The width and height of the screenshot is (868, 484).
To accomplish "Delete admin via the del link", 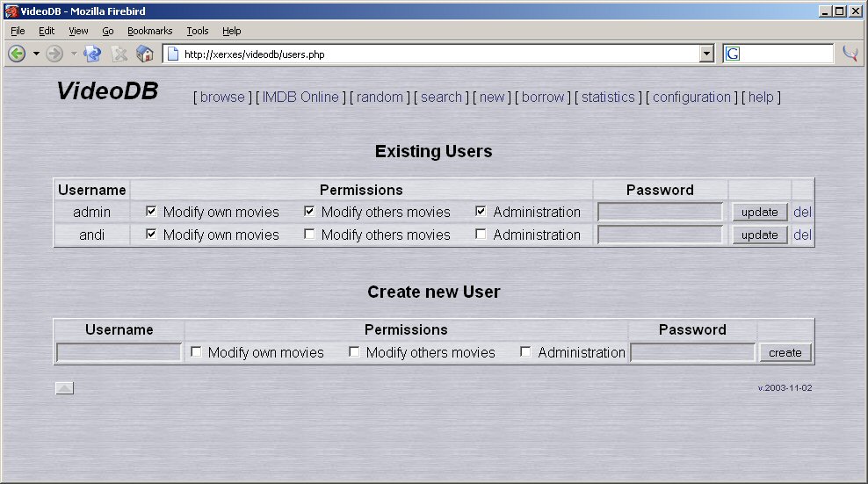I will (x=802, y=212).
